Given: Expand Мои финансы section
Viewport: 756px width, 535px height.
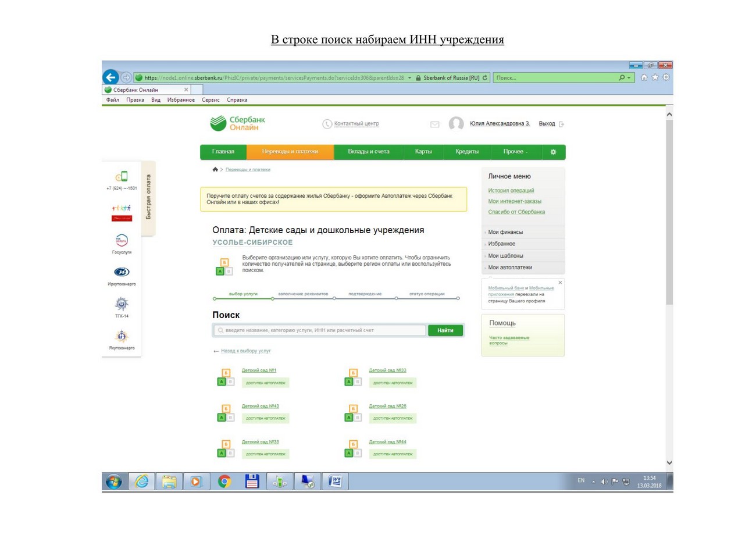Looking at the screenshot, I should (523, 232).
